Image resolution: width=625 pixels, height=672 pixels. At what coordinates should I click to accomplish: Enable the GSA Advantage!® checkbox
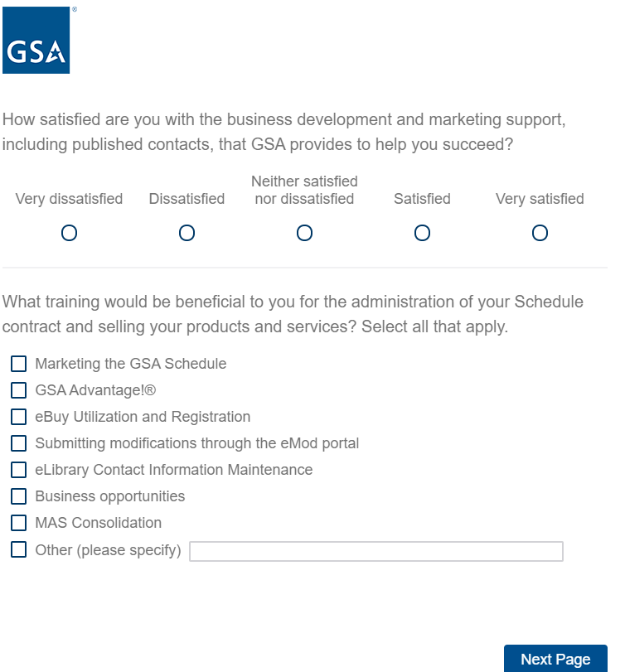pyautogui.click(x=18, y=390)
